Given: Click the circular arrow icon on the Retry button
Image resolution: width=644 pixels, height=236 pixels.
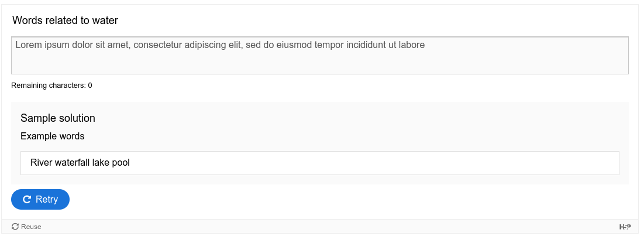Looking at the screenshot, I should click(27, 200).
